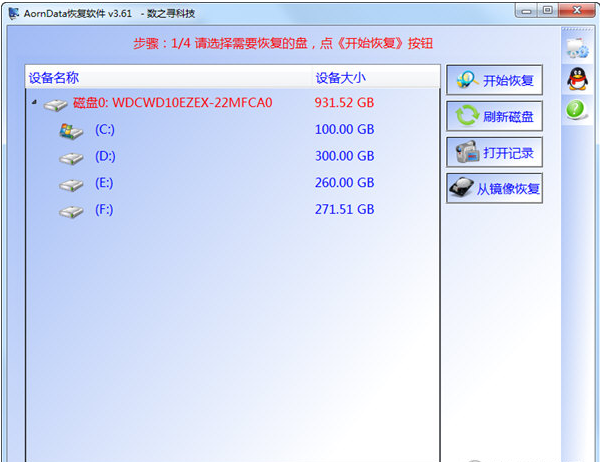600x462 pixels.
Task: Select the 磁盘0: WDCWD10EZEX-22MFCA0 disk row
Action: (x=233, y=103)
